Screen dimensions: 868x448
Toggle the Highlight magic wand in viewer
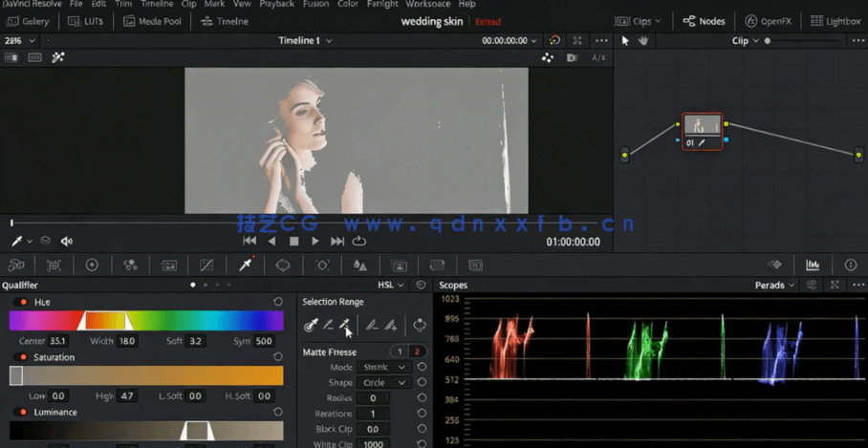58,57
